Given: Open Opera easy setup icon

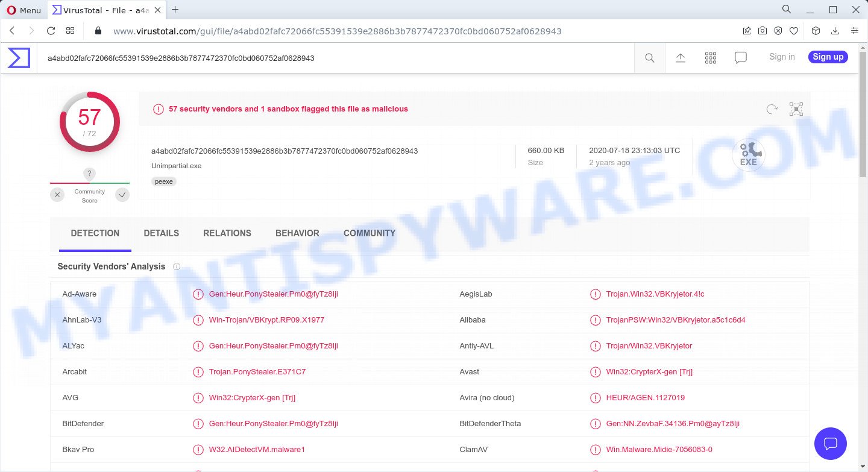Looking at the screenshot, I should click(x=854, y=31).
